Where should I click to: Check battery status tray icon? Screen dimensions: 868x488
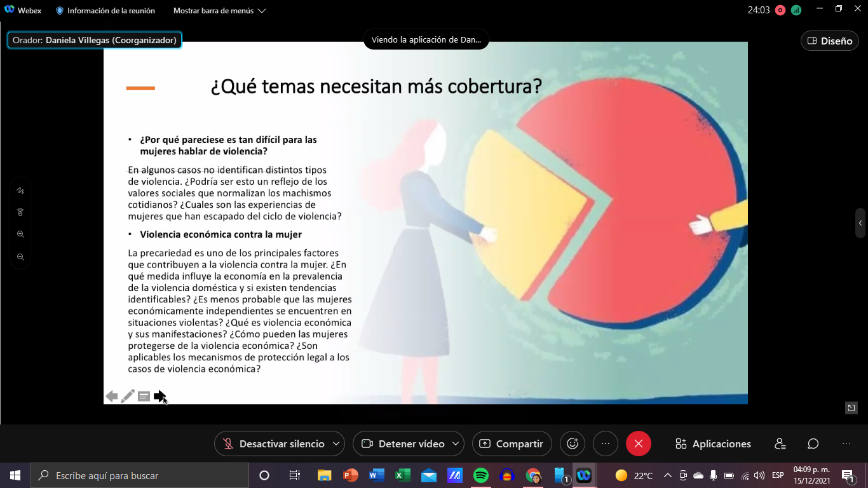pos(729,475)
